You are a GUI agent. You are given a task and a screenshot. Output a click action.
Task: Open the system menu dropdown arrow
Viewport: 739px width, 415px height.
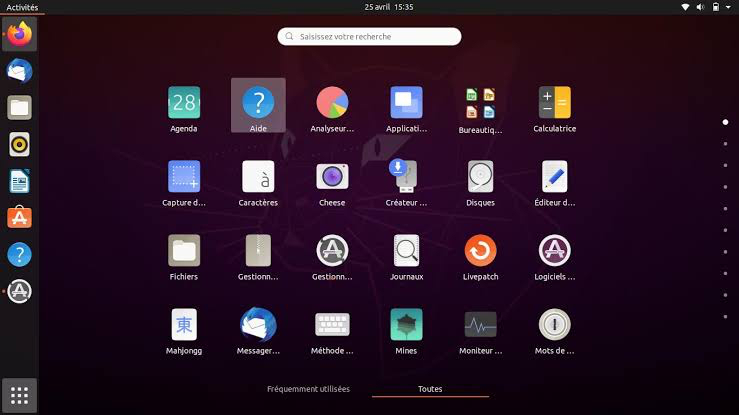[x=728, y=7]
